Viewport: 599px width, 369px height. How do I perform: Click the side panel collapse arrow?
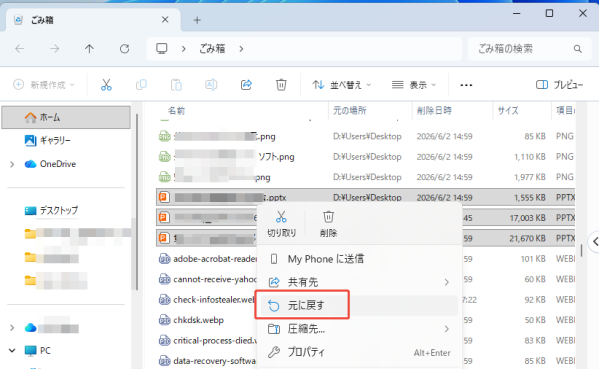pos(595,241)
